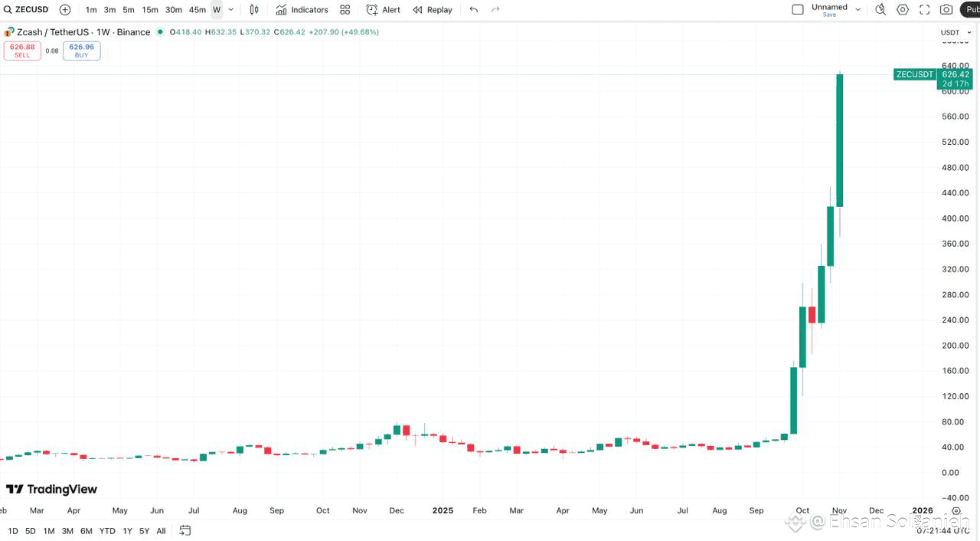
Task: Undo the last chart action
Action: pos(474,10)
